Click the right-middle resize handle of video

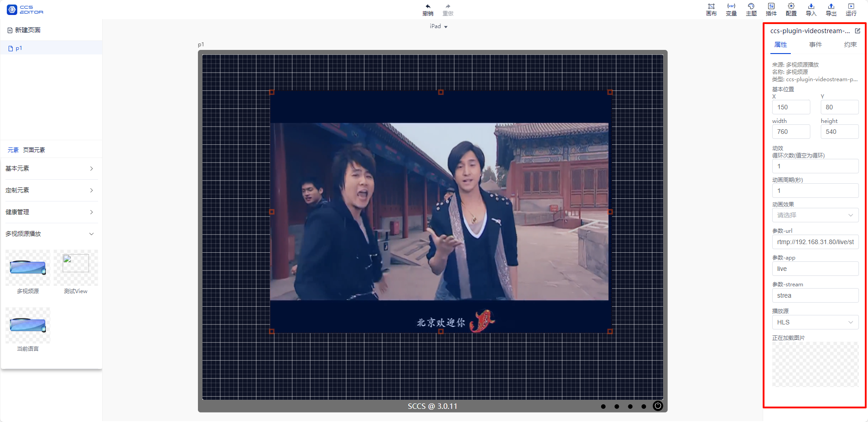610,212
